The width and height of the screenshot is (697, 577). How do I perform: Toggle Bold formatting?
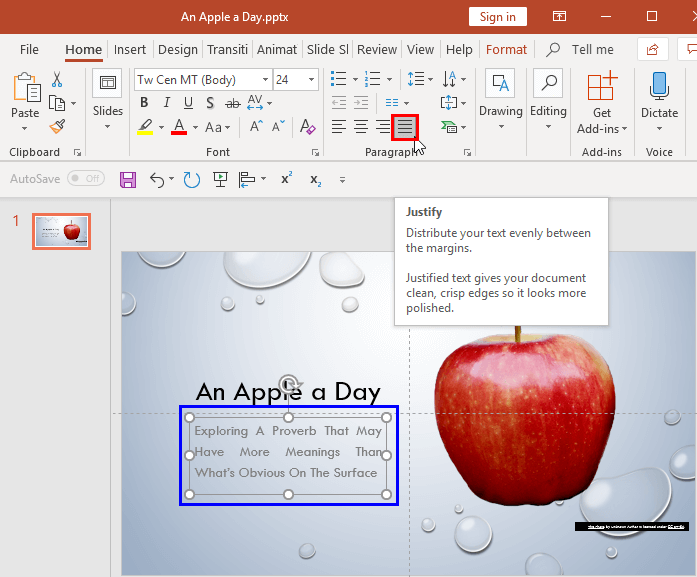coord(144,102)
